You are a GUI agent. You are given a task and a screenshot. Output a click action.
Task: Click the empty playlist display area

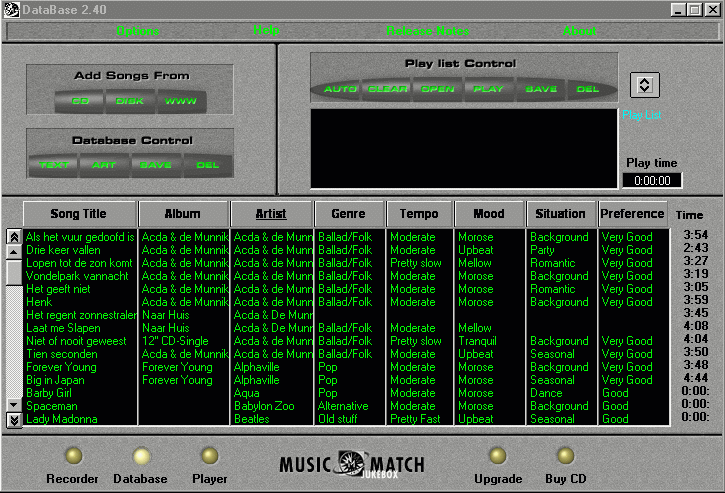(464, 148)
